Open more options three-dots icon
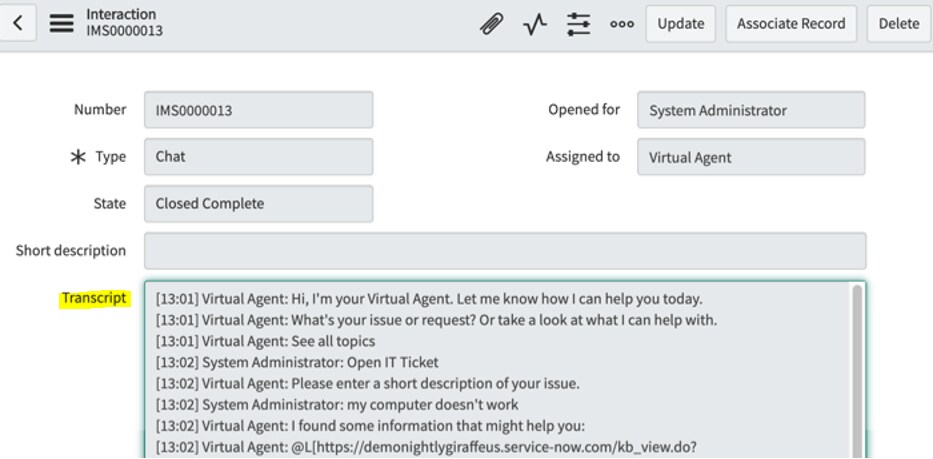This screenshot has width=933, height=459. 622,24
